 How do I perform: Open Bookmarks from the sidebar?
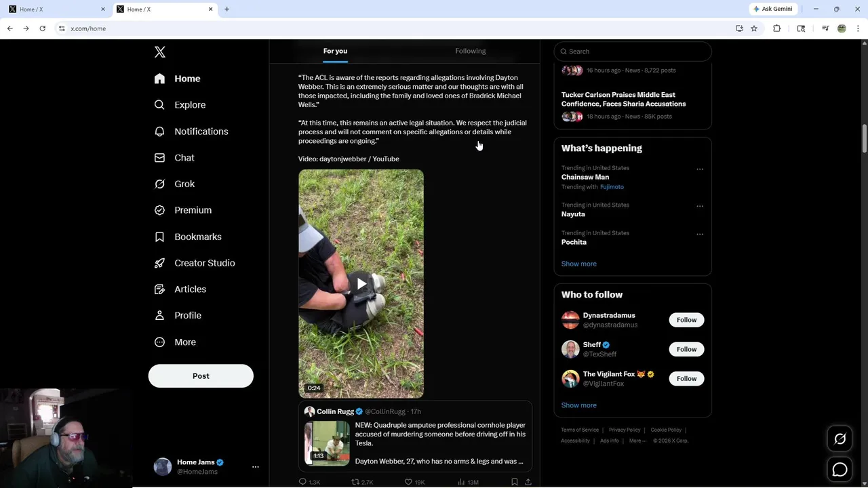point(188,237)
